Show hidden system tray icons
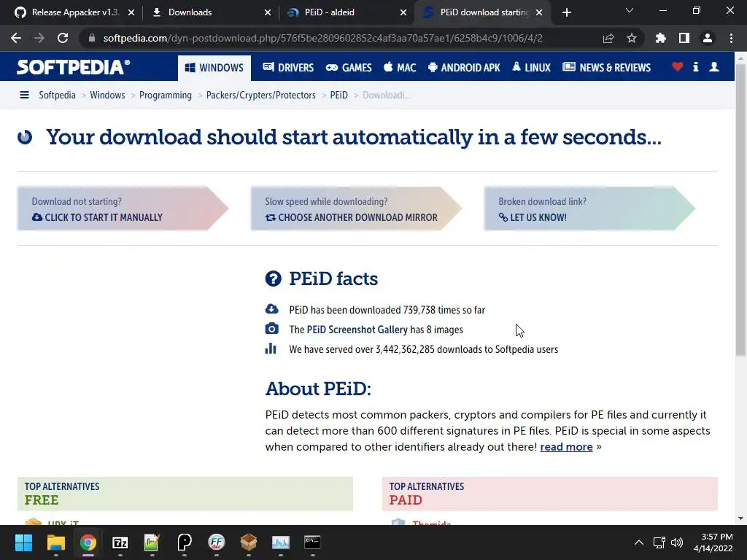The image size is (747, 560). click(639, 542)
